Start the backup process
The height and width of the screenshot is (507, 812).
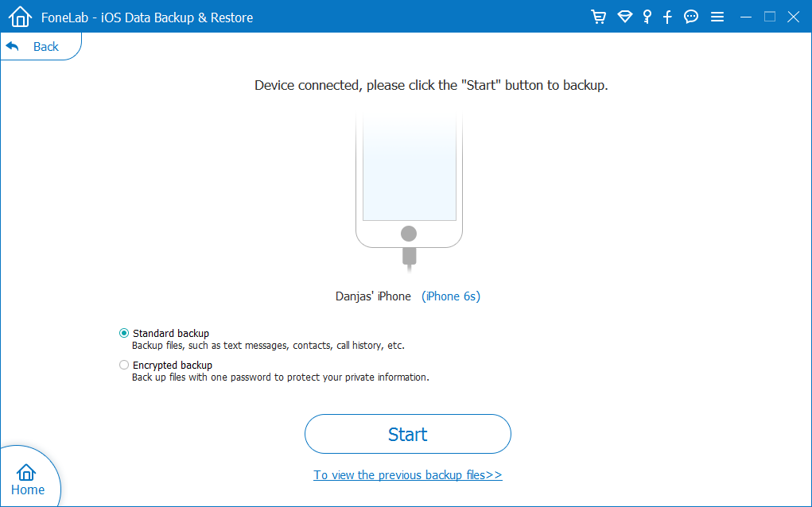[407, 434]
